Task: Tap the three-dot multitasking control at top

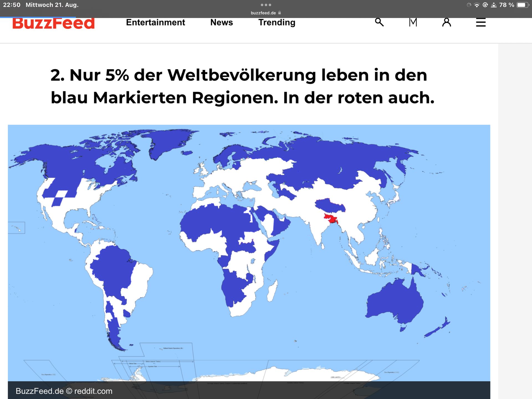Action: pos(266,5)
